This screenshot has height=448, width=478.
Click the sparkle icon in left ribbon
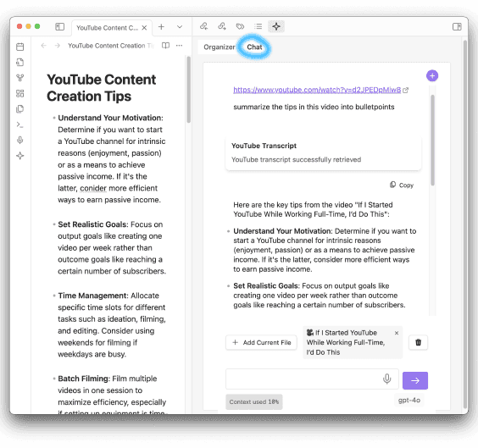coord(20,156)
